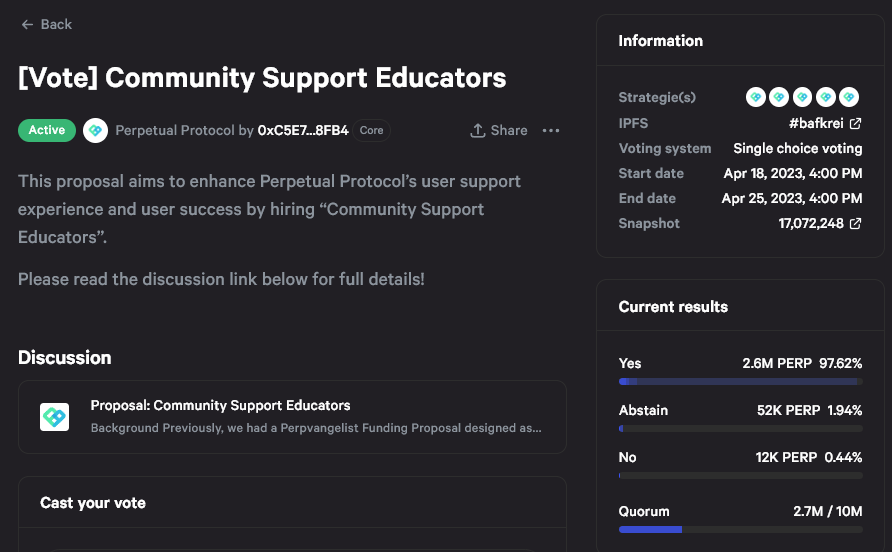Click the Yes result progress bar
The width and height of the screenshot is (892, 552).
coord(740,382)
